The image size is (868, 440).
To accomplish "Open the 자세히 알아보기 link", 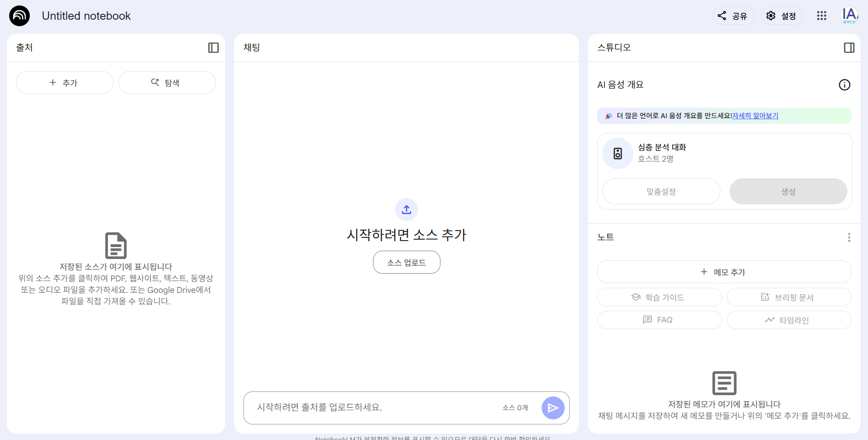I will pos(755,116).
